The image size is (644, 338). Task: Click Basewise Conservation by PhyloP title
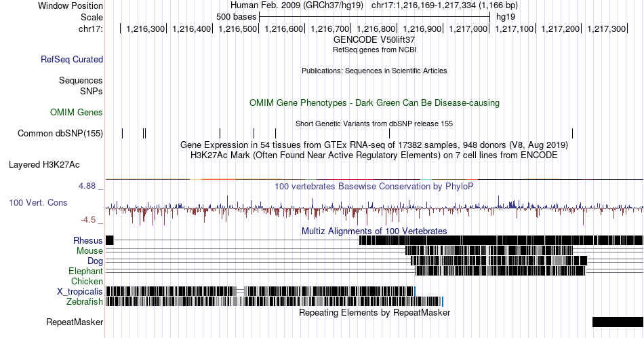374,186
